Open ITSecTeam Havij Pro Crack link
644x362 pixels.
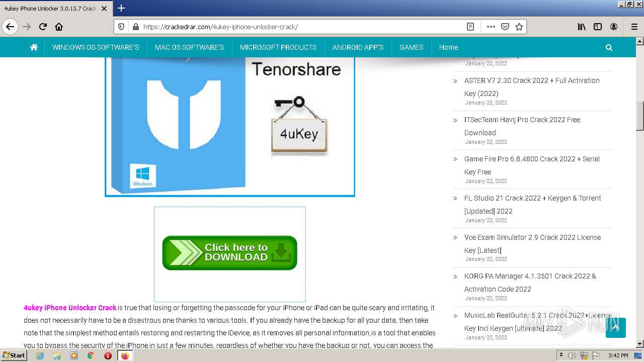pos(522,126)
